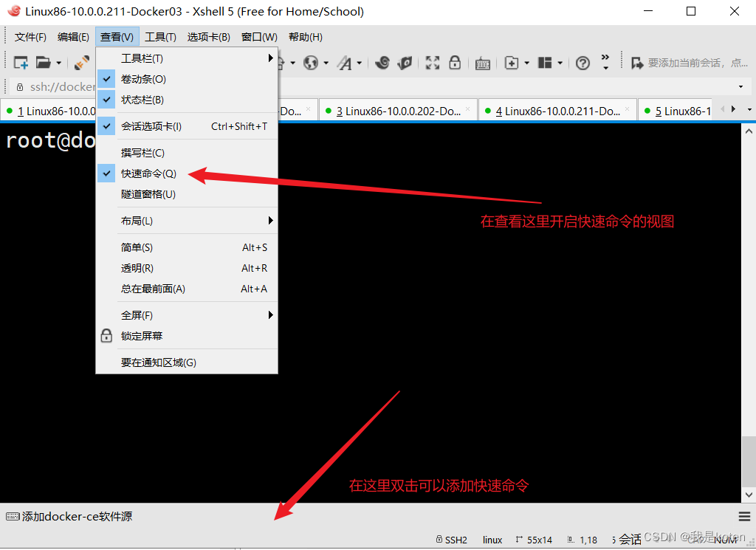
Task: Expand the 布局(L) submenu
Action: (x=187, y=221)
